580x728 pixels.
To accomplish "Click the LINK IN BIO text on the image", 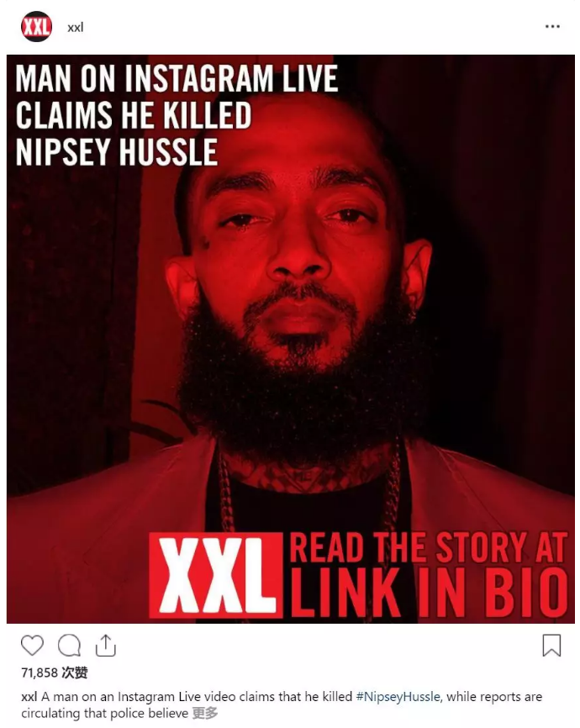I will [429, 592].
